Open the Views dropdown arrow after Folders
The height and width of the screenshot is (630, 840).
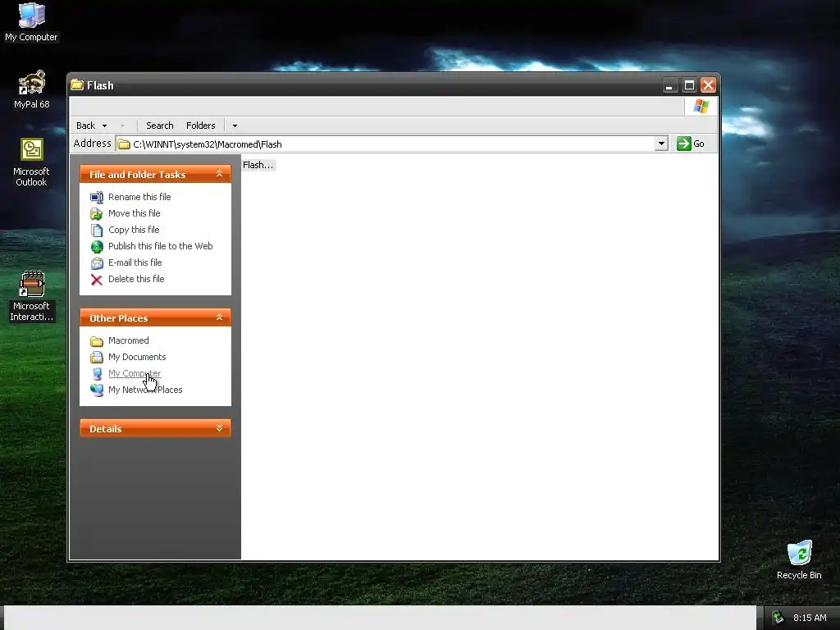(235, 126)
